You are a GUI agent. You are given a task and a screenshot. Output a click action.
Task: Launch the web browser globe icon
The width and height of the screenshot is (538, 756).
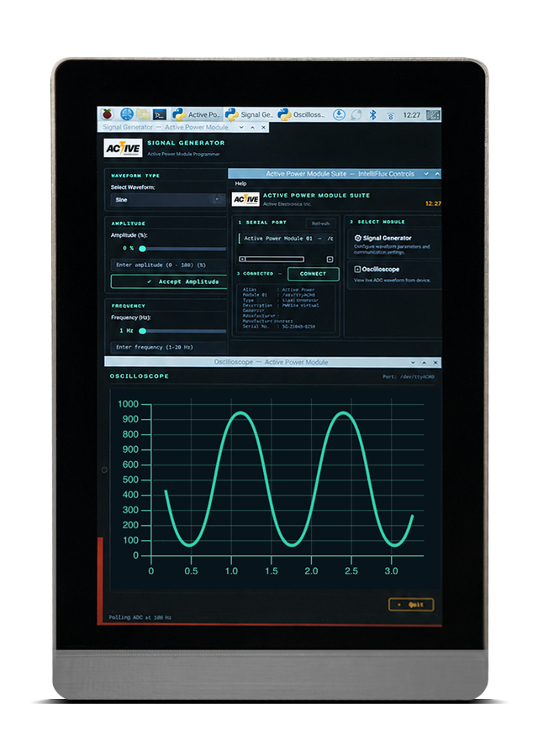(126, 114)
